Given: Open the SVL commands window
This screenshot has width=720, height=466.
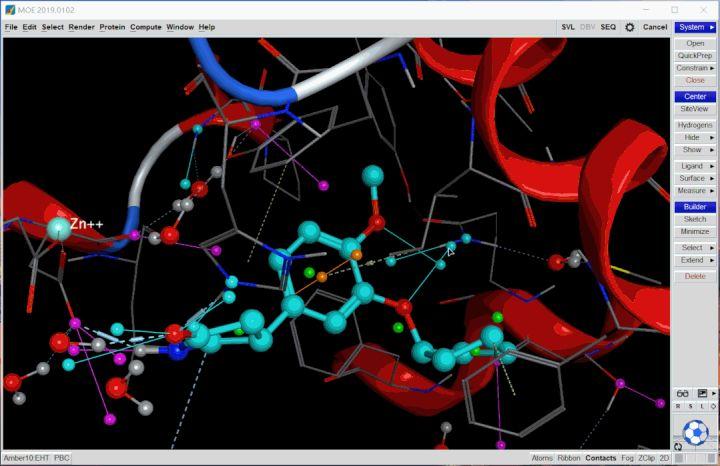Looking at the screenshot, I should click(x=568, y=27).
